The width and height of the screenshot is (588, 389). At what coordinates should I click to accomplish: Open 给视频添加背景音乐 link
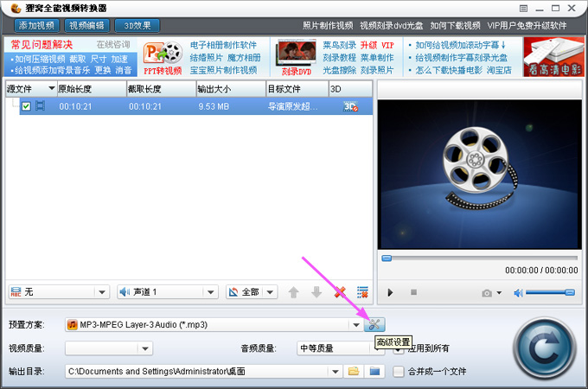[52, 70]
